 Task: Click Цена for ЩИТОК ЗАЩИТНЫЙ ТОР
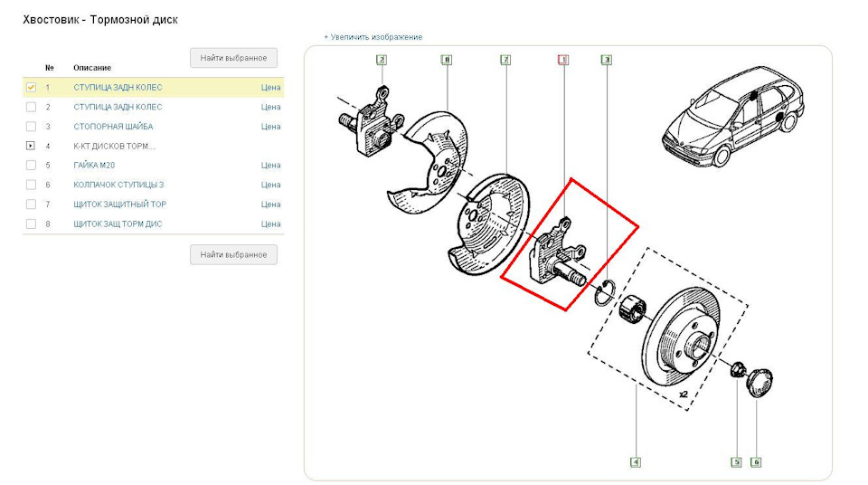270,204
